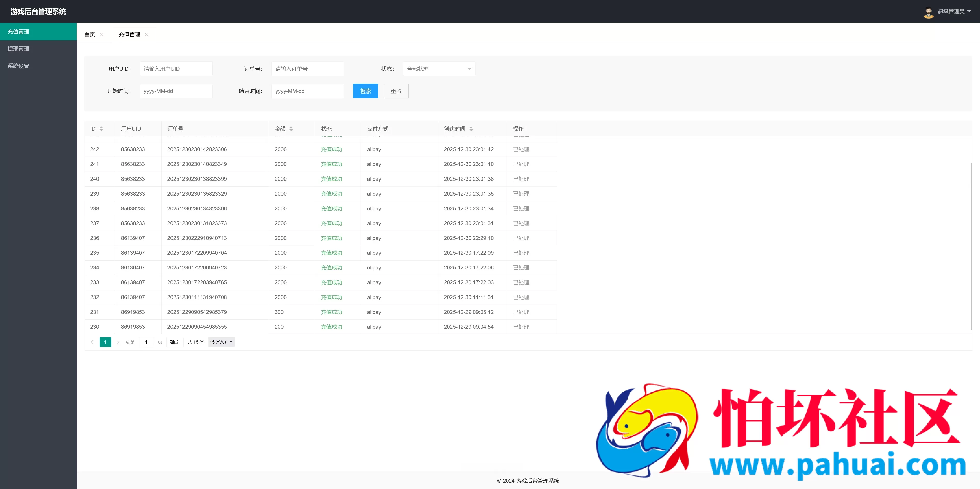Open 充值管理 in the sidebar
This screenshot has height=489, width=980.
tap(38, 32)
